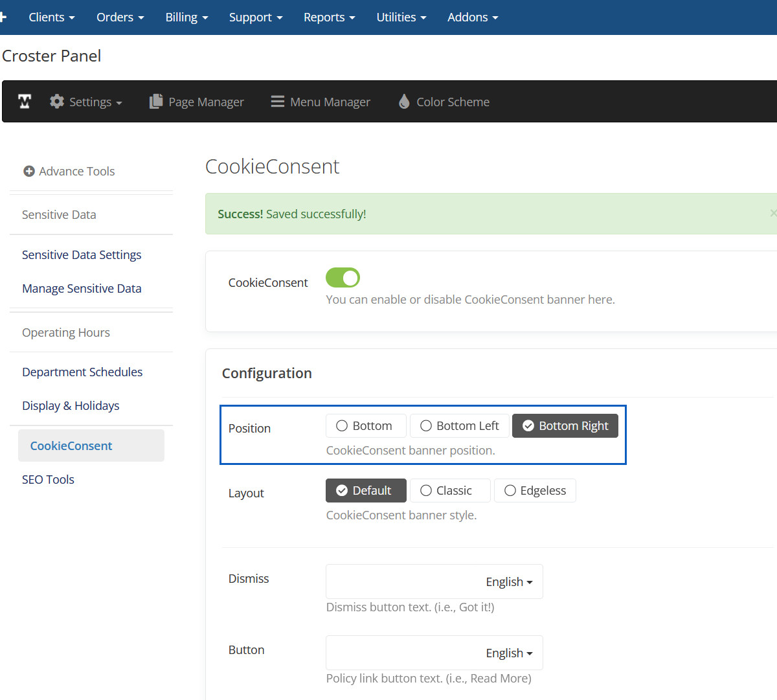Click the Page Manager pages icon
The height and width of the screenshot is (700, 777).
pyautogui.click(x=156, y=102)
